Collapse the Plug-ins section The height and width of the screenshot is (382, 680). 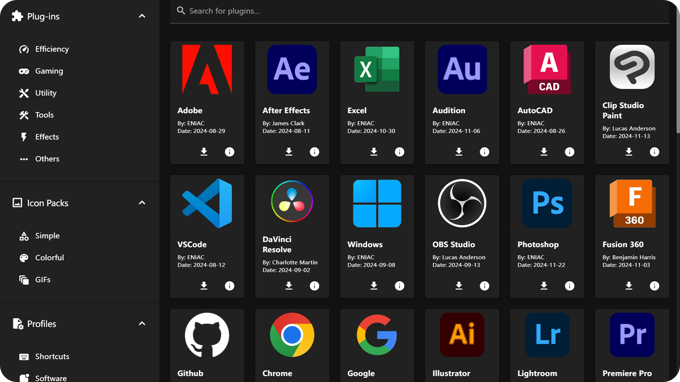pyautogui.click(x=142, y=16)
